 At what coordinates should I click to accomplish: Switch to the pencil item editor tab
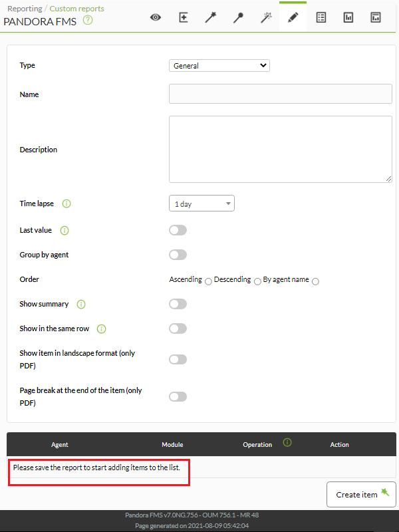293,17
